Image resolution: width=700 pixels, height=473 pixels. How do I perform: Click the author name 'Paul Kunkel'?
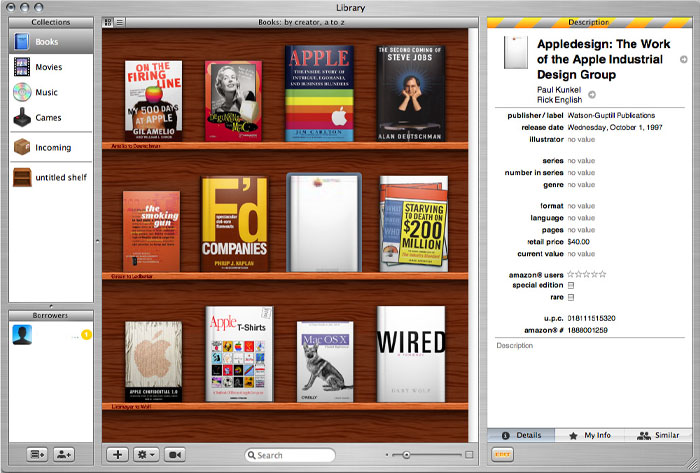559,90
